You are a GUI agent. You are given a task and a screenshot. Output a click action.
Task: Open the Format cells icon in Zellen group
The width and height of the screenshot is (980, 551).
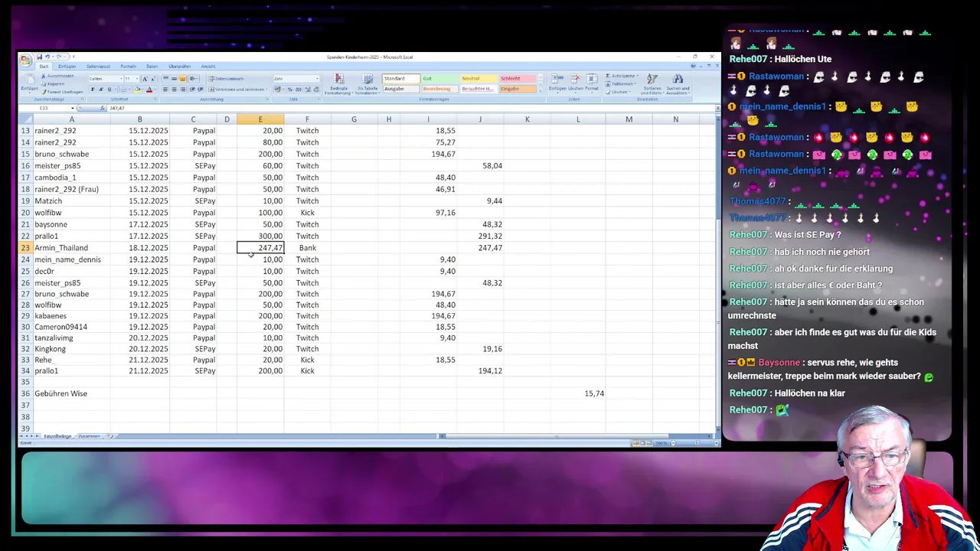pyautogui.click(x=592, y=79)
